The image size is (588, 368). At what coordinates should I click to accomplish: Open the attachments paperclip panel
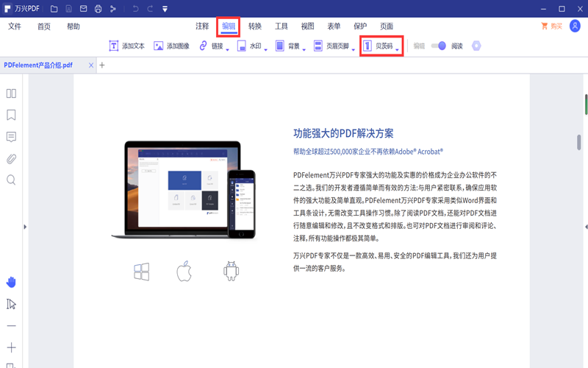pos(11,158)
